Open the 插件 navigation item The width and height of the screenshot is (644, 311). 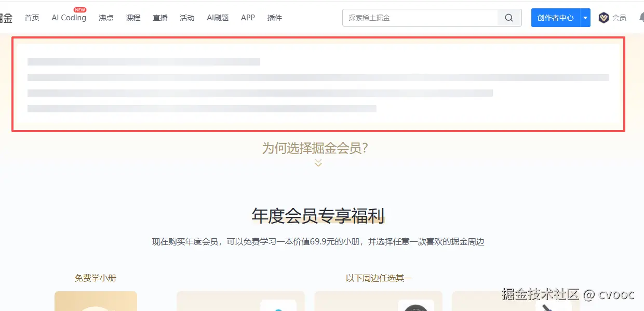(274, 17)
